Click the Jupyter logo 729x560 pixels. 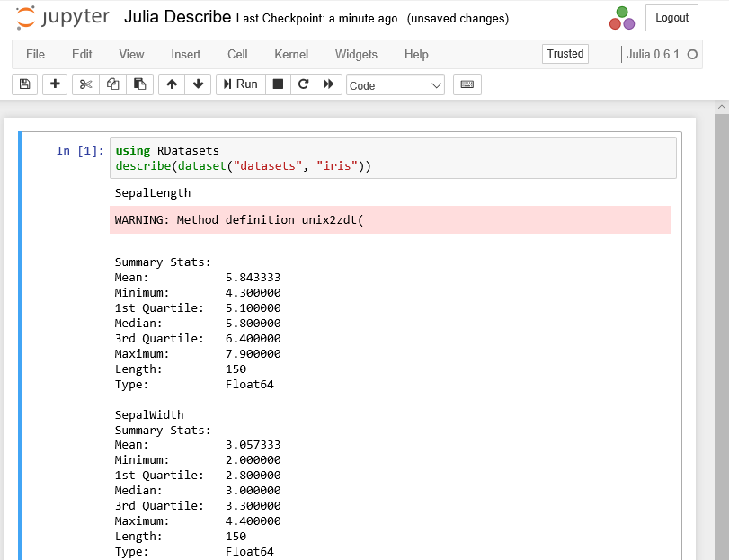click(x=63, y=18)
